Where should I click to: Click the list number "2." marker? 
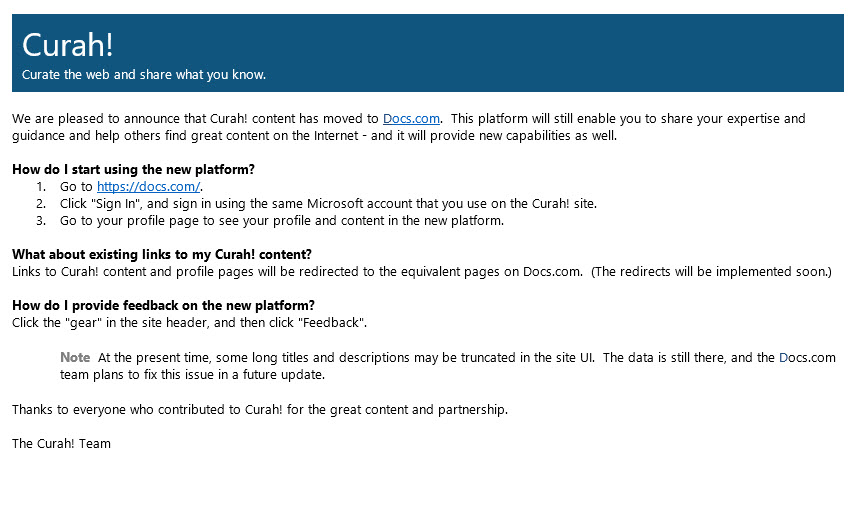[x=41, y=204]
